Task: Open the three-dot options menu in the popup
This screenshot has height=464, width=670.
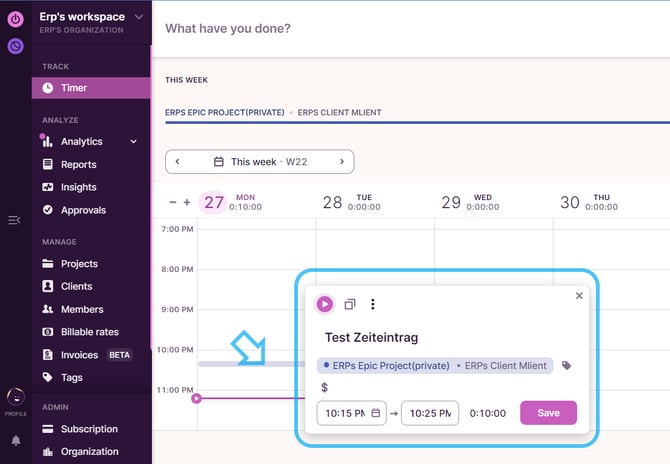Action: (x=373, y=304)
